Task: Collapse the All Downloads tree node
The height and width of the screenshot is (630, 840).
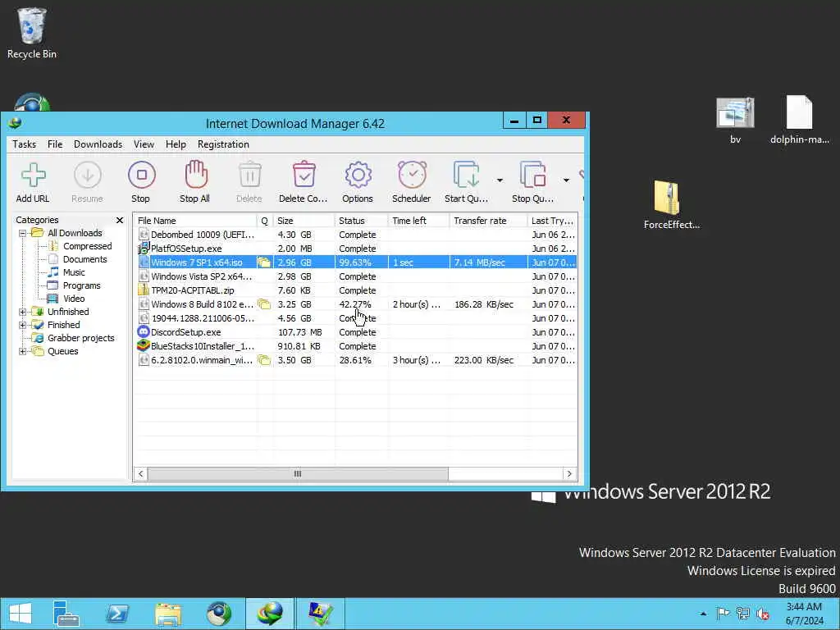Action: coord(22,233)
